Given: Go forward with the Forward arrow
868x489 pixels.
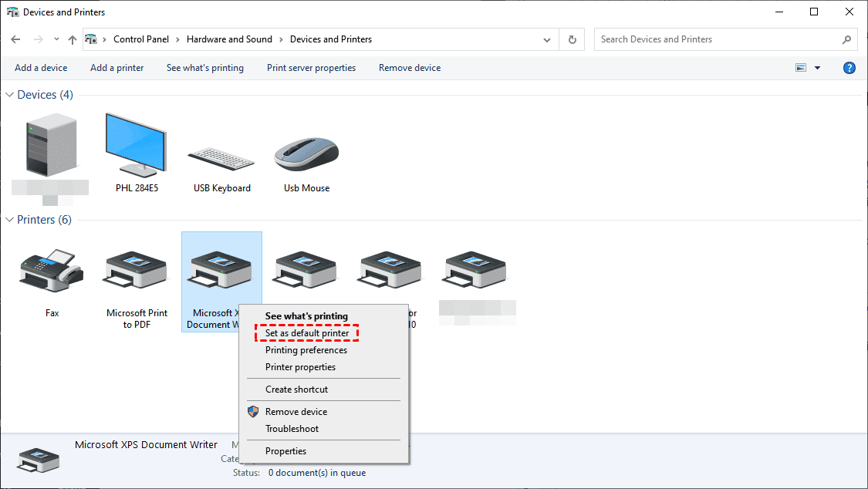Looking at the screenshot, I should (39, 39).
